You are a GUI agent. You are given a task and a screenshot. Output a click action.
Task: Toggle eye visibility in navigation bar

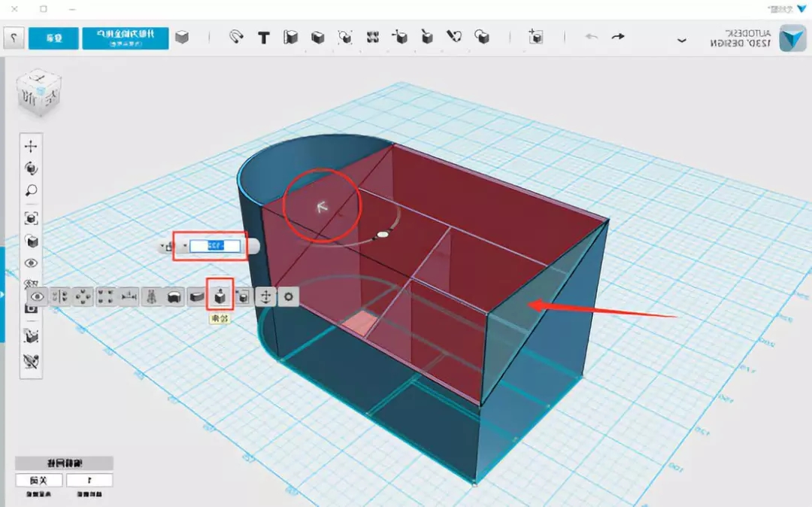31,263
